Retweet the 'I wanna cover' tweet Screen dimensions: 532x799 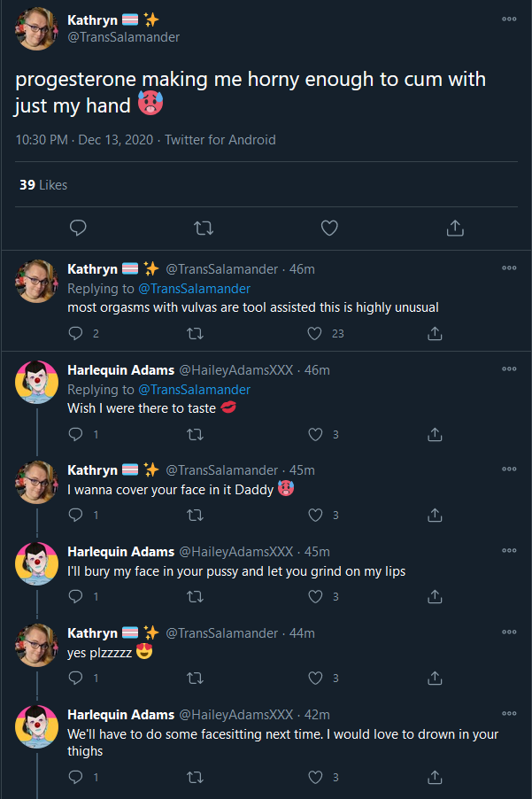[x=195, y=516]
